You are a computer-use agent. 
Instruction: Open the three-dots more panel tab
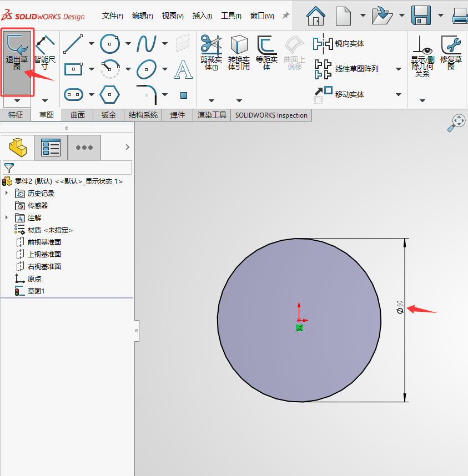pyautogui.click(x=84, y=148)
